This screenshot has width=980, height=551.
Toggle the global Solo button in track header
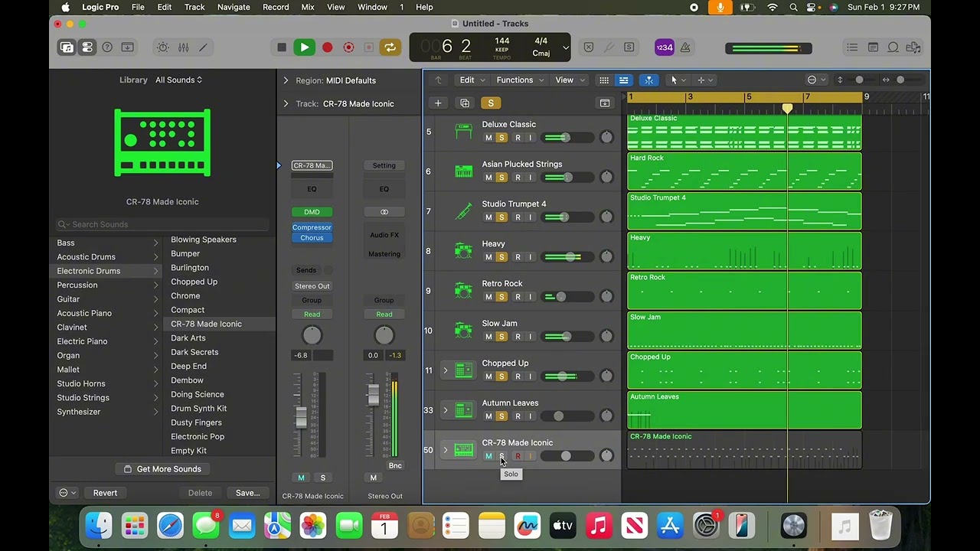click(x=490, y=103)
